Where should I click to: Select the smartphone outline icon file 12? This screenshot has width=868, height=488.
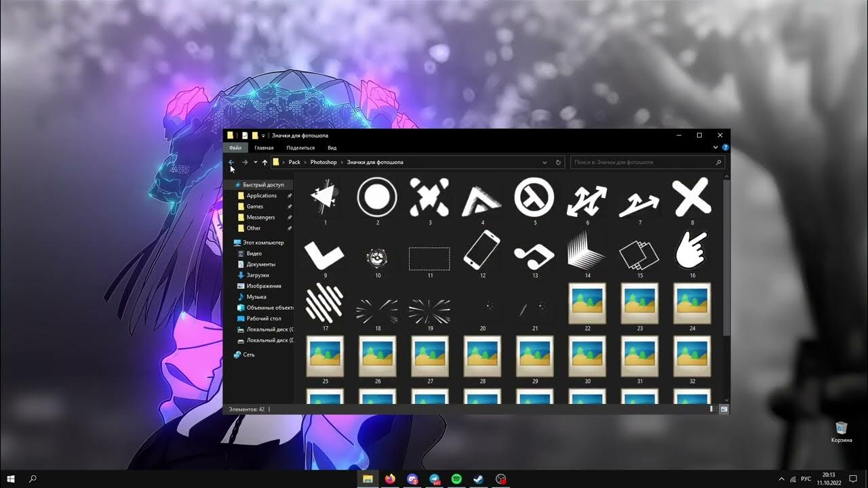483,250
